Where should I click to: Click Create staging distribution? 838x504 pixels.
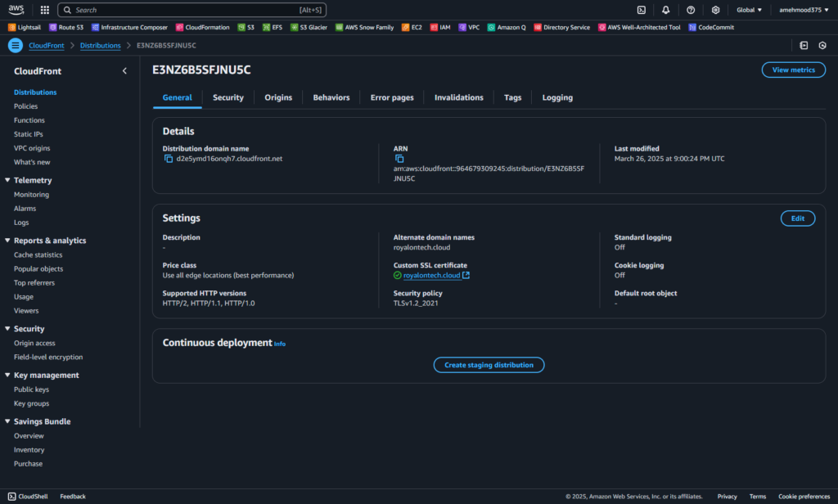(489, 365)
